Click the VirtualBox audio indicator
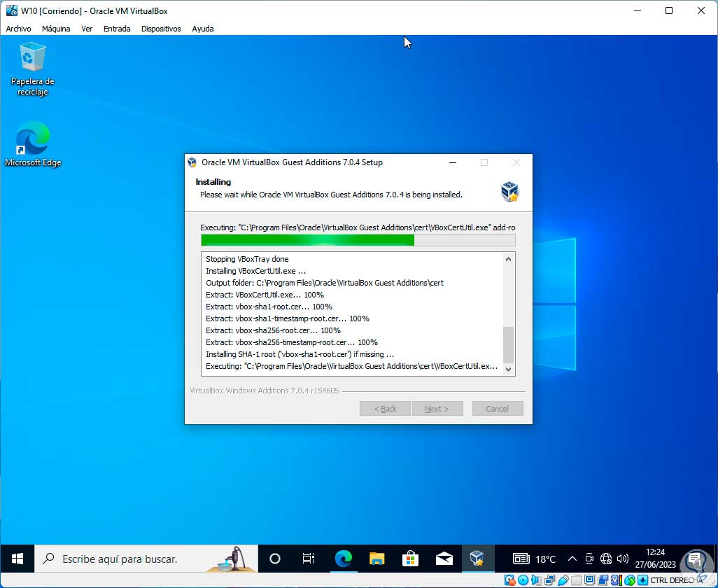Screen dimensions: 718x588 pos(536,581)
